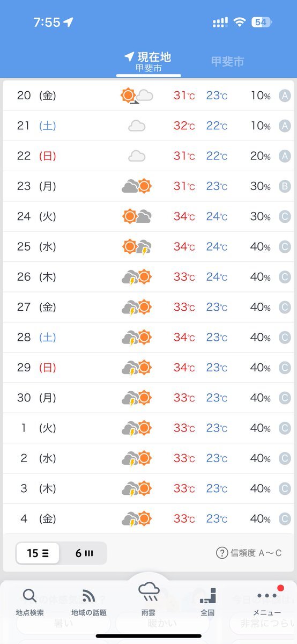This screenshot has height=644, width=297.
Task: Open 地域の話題 regional topics feed
Action: coord(89,602)
